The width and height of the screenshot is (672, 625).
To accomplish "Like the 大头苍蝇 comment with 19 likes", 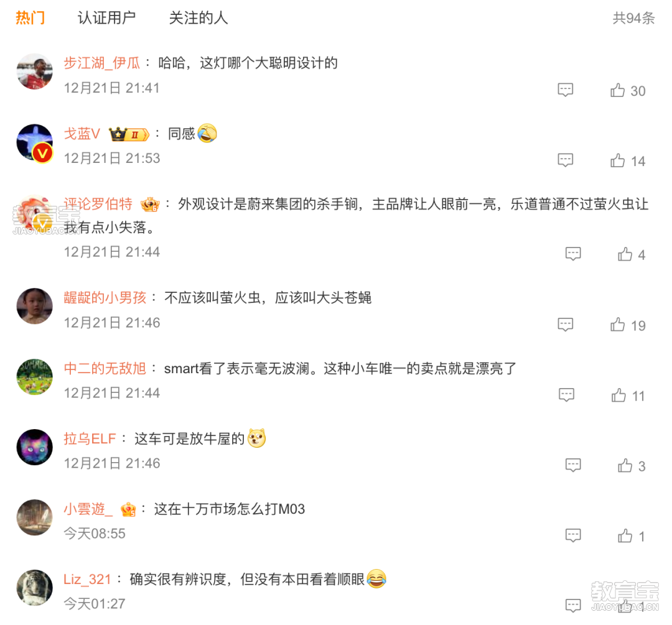I will click(618, 325).
